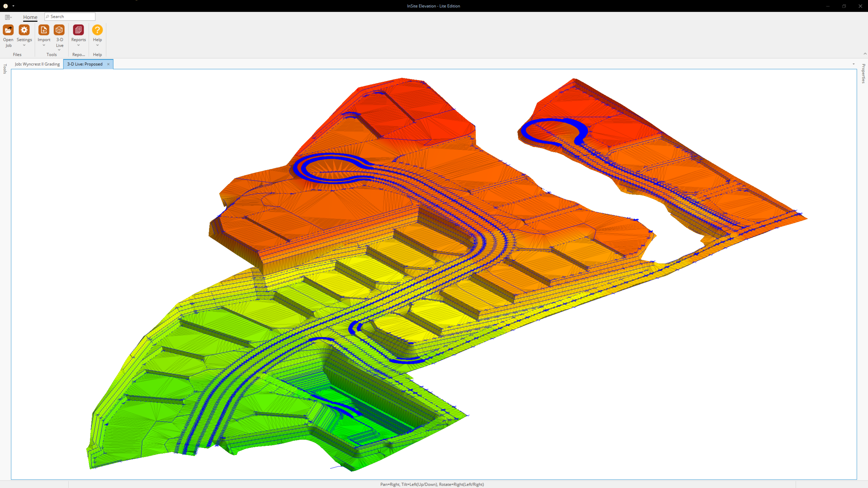Open the Reports icon
The width and height of the screenshot is (868, 488).
point(78,30)
